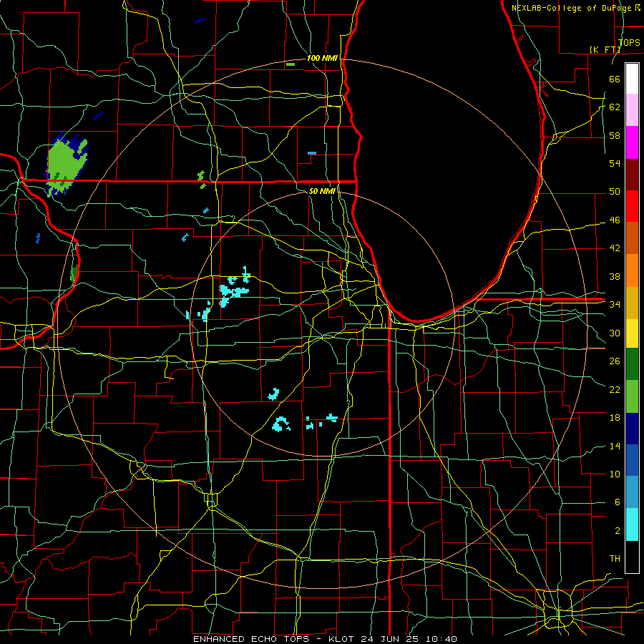Image resolution: width=644 pixels, height=644 pixels.
Task: Click the "100 NMI" range ring label
Action: 322,59
